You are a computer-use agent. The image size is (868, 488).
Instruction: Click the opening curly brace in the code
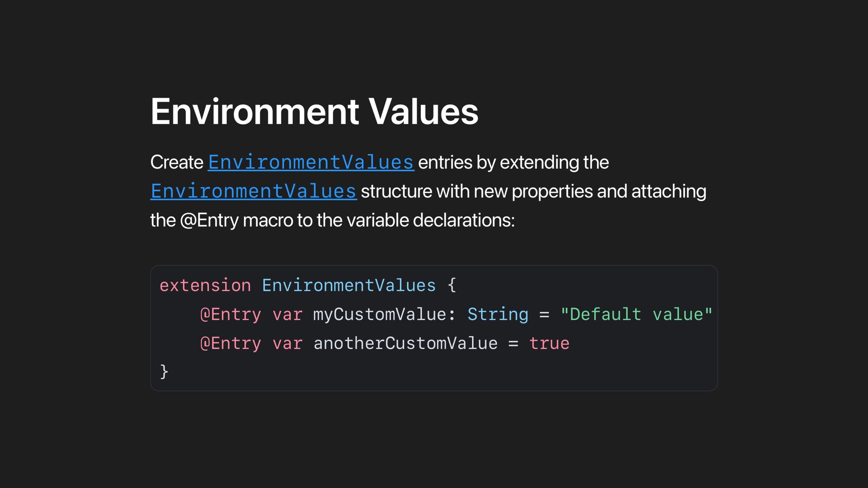point(452,286)
